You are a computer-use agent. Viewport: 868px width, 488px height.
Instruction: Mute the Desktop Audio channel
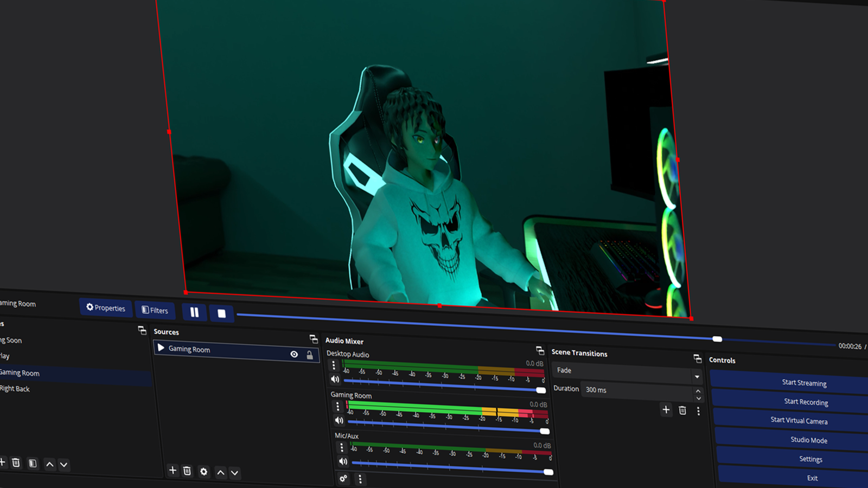click(x=335, y=380)
